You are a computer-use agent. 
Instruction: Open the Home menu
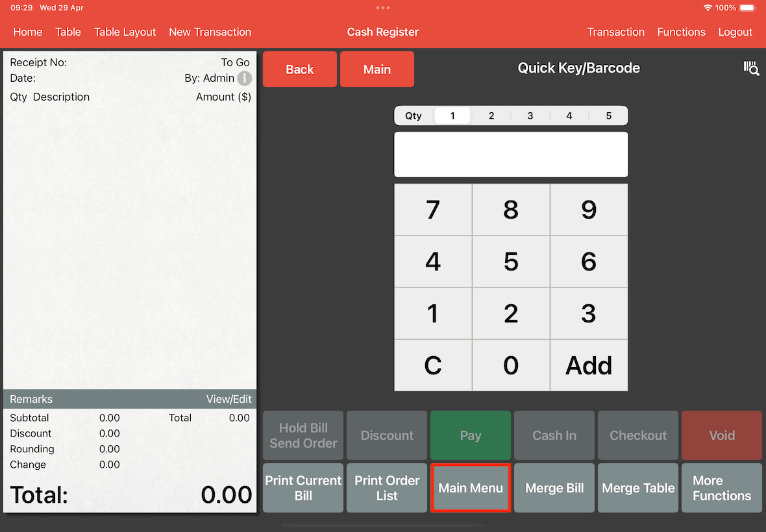tap(27, 32)
